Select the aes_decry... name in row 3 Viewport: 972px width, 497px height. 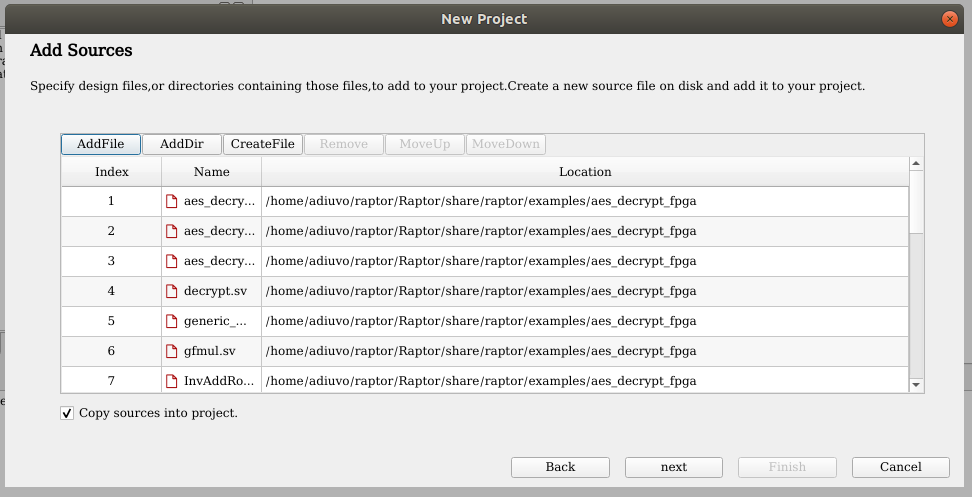tap(219, 261)
